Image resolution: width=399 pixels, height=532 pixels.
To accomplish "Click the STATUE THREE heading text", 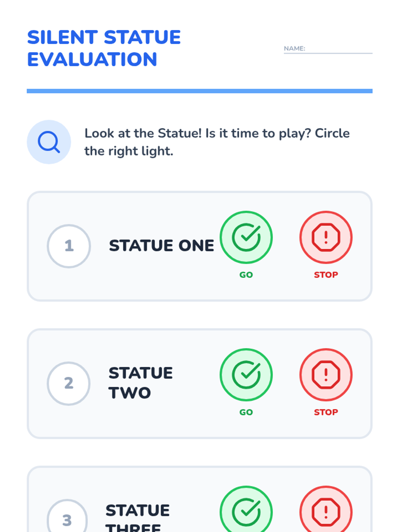I will [138, 517].
